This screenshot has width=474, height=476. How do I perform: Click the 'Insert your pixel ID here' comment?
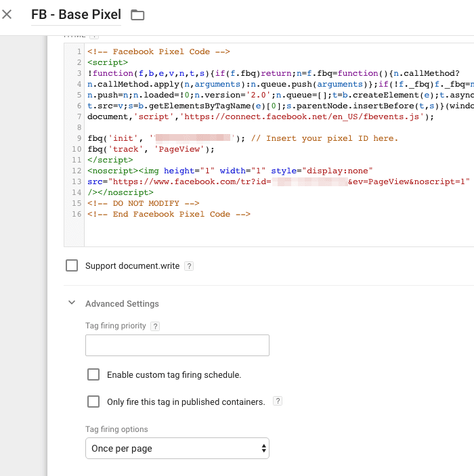[x=324, y=138]
